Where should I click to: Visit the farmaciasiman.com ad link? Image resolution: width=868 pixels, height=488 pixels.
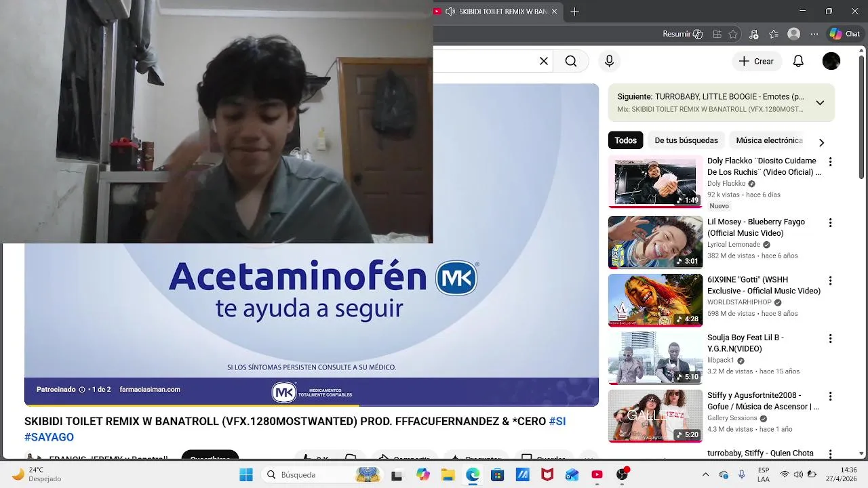(150, 389)
